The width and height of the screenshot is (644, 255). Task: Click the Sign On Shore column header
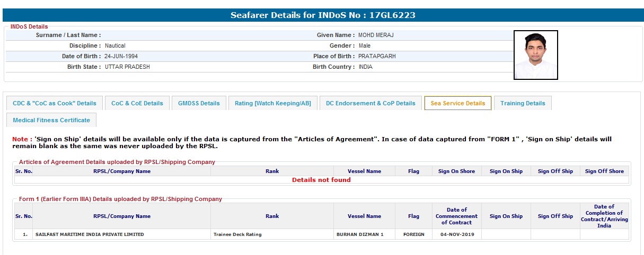[456, 171]
